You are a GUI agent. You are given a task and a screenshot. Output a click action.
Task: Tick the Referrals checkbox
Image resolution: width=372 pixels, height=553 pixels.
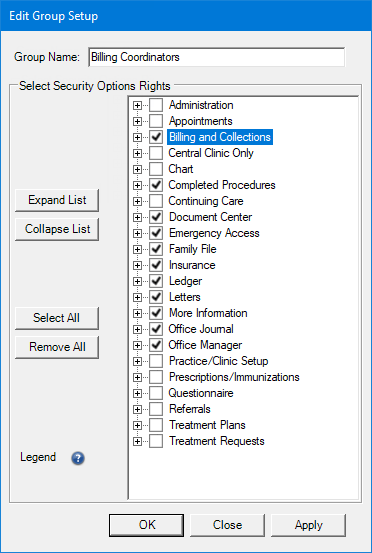click(x=156, y=409)
